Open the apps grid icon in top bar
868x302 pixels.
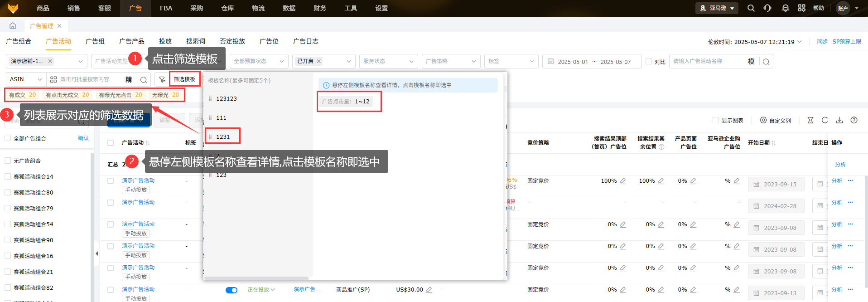coord(801,8)
